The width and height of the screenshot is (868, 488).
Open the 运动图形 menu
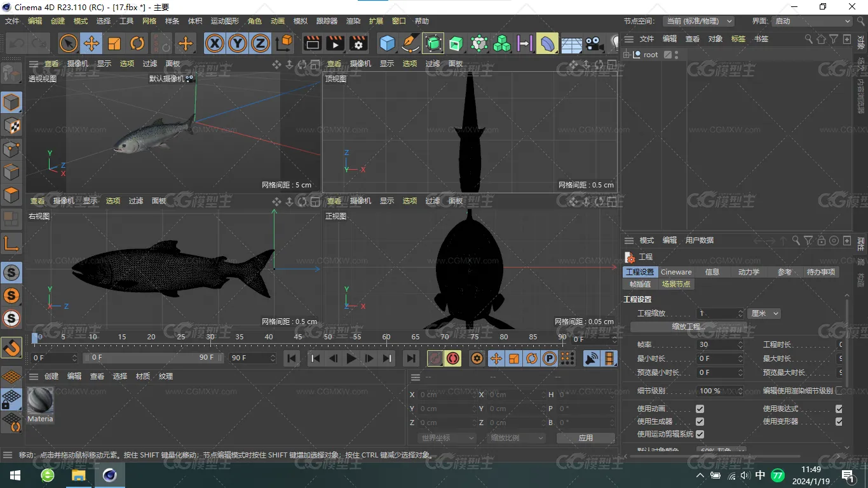[225, 21]
